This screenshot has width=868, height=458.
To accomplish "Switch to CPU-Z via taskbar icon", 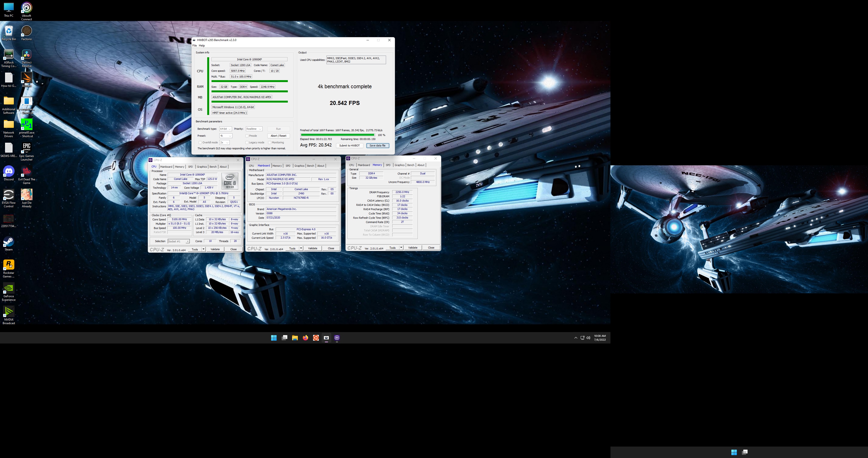I will pos(337,338).
